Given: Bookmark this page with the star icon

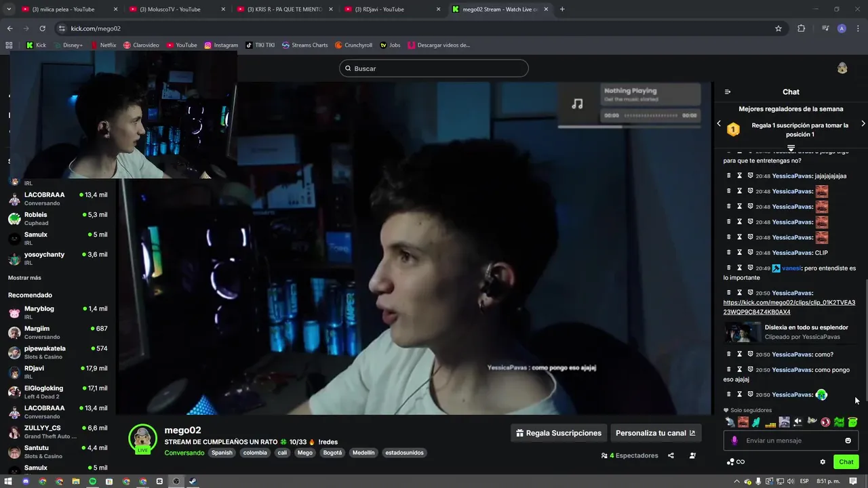Looking at the screenshot, I should coord(778,28).
